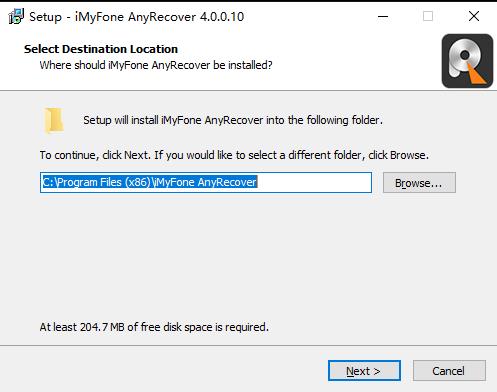Click the window title Setup - iMyFone AnyRecover 4.0.0.10
The image size is (497, 392).
[x=137, y=17]
